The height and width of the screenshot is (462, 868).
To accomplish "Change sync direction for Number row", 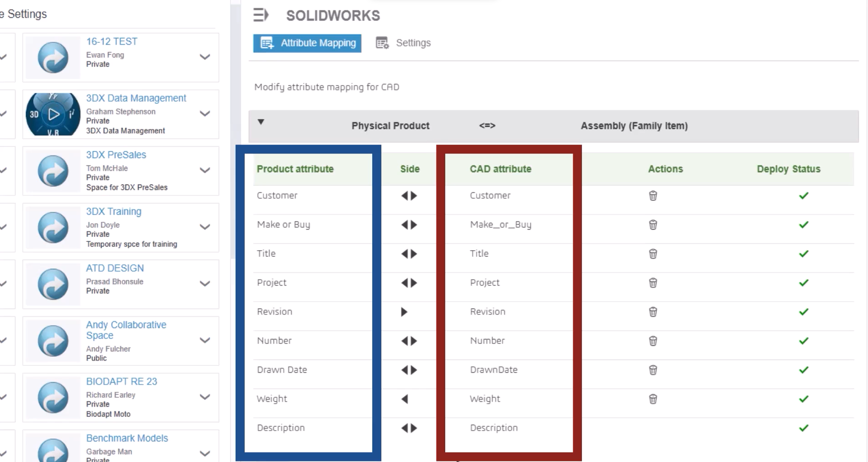I will coord(409,341).
